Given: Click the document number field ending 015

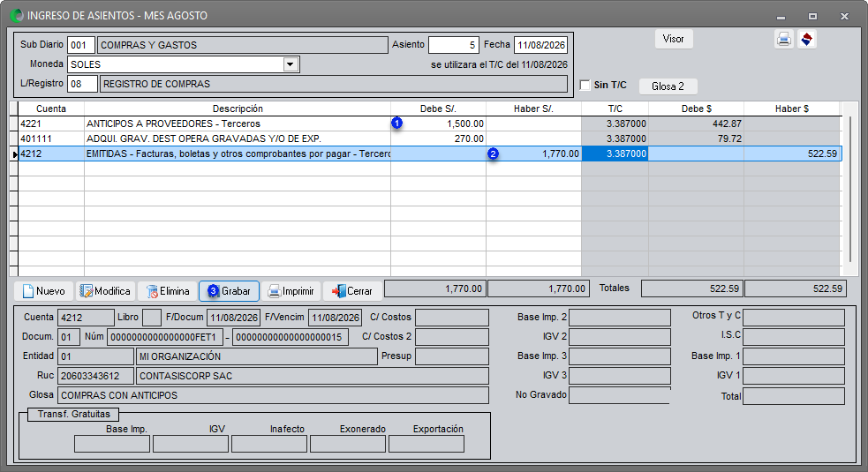Looking at the screenshot, I should pyautogui.click(x=291, y=337).
